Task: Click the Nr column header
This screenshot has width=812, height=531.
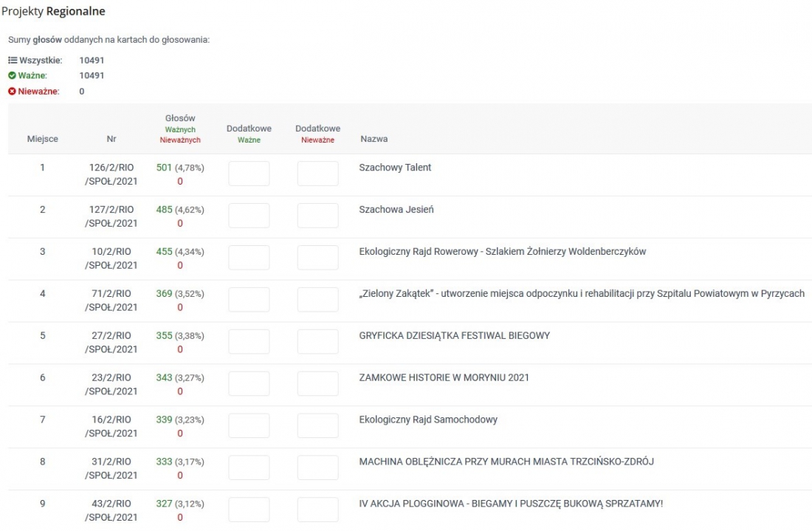Action: pyautogui.click(x=111, y=139)
